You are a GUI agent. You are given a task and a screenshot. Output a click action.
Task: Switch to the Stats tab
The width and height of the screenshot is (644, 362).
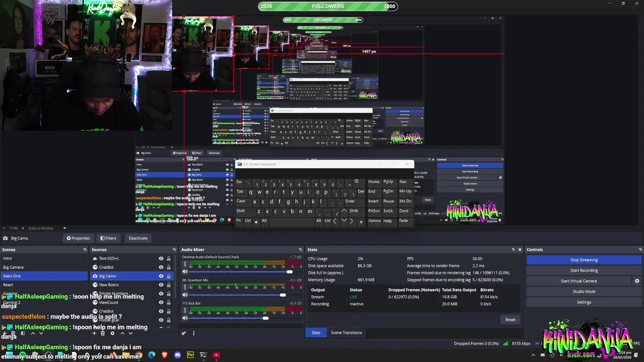pos(316,332)
